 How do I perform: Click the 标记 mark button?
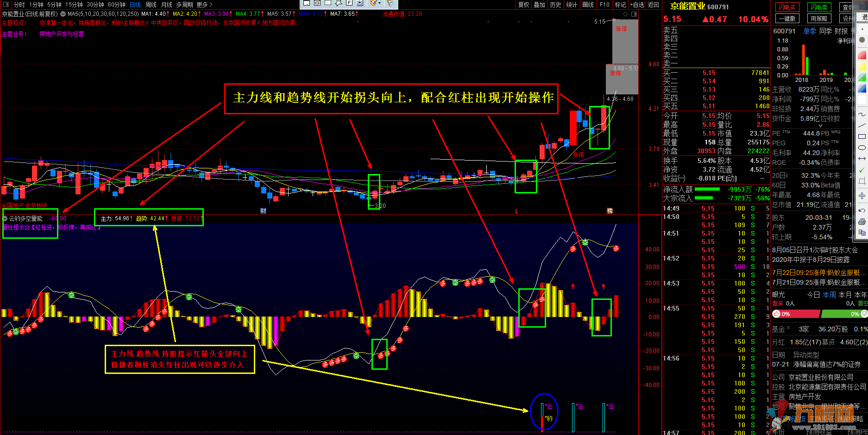pos(620,5)
